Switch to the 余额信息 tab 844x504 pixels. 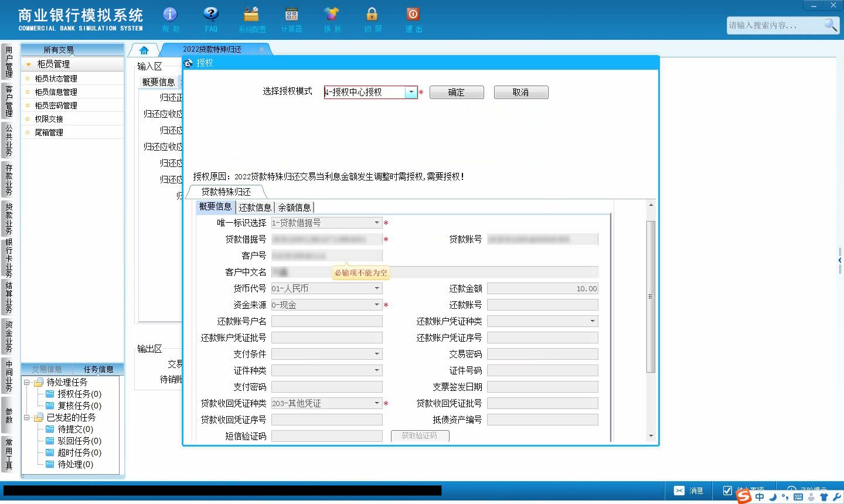[x=294, y=207]
